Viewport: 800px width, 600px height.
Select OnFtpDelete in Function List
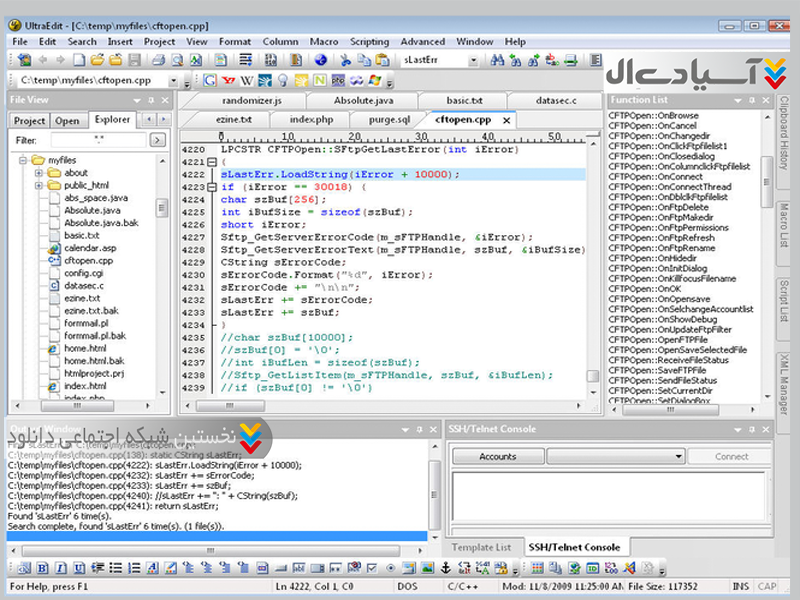tap(660, 208)
